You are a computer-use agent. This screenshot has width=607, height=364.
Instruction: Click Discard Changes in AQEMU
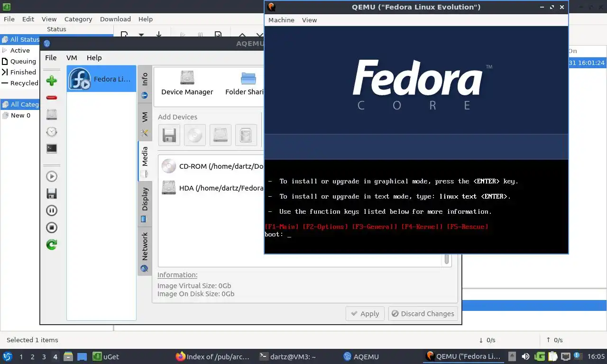pos(423,313)
